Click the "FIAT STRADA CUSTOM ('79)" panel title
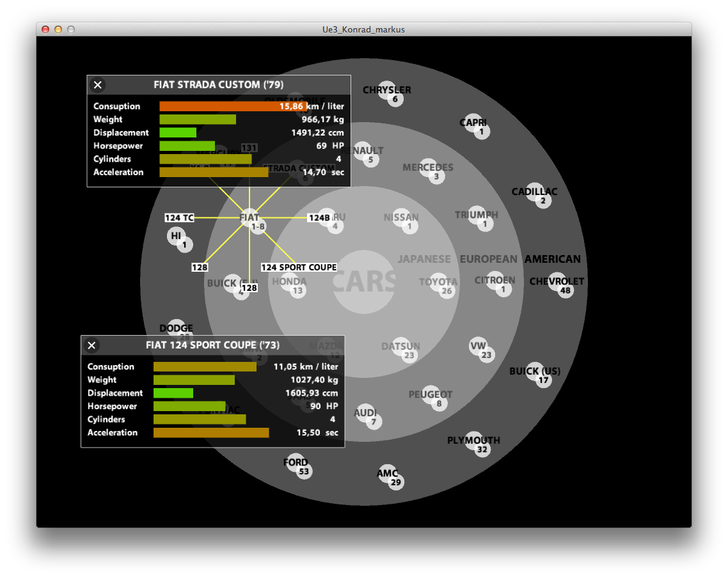This screenshot has height=578, width=728. [219, 84]
